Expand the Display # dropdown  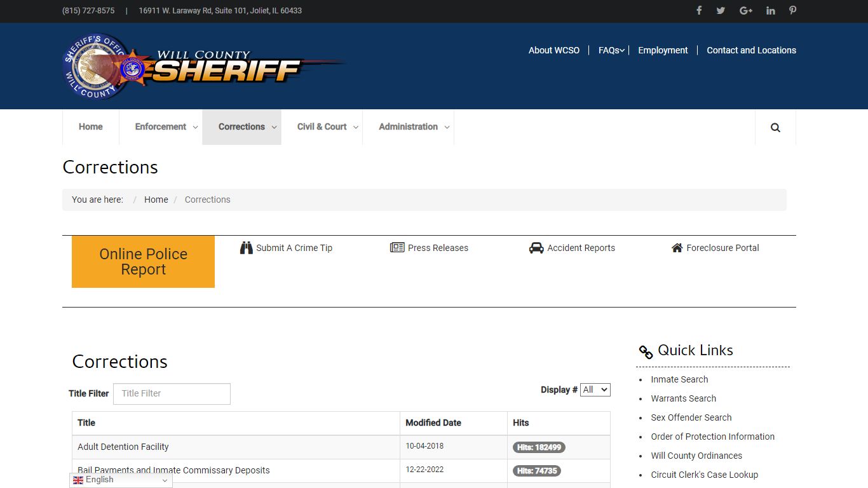coord(595,390)
